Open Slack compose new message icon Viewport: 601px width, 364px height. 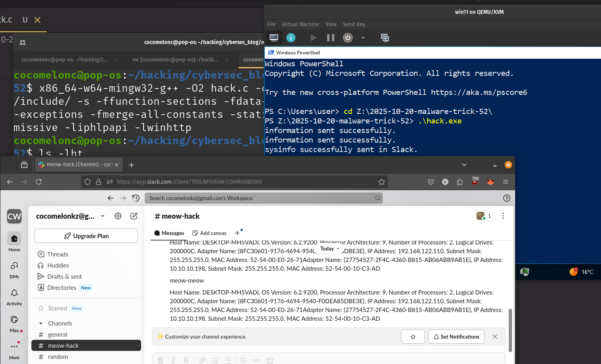tap(134, 216)
